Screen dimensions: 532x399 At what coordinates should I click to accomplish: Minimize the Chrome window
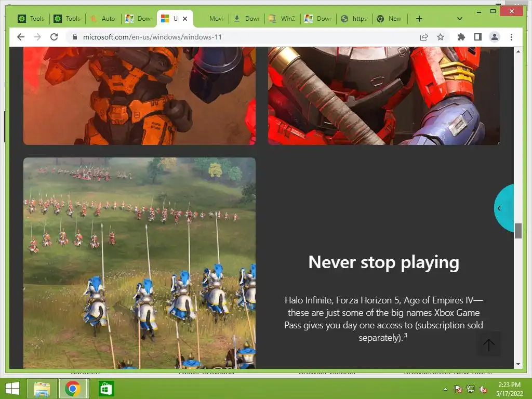coord(478,11)
